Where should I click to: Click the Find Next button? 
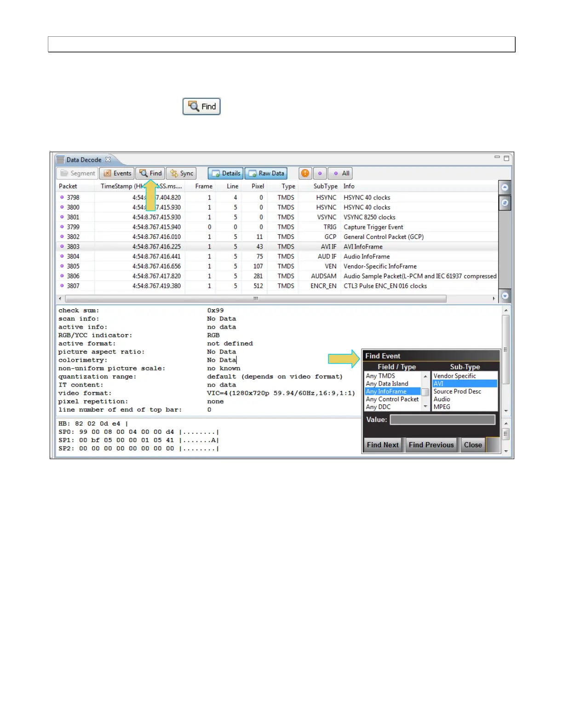(383, 445)
